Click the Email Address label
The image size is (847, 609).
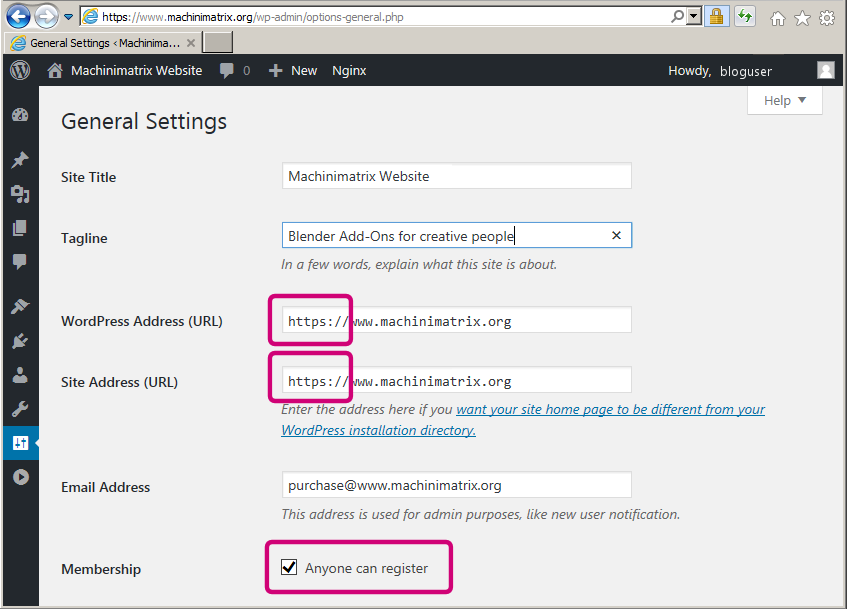106,487
